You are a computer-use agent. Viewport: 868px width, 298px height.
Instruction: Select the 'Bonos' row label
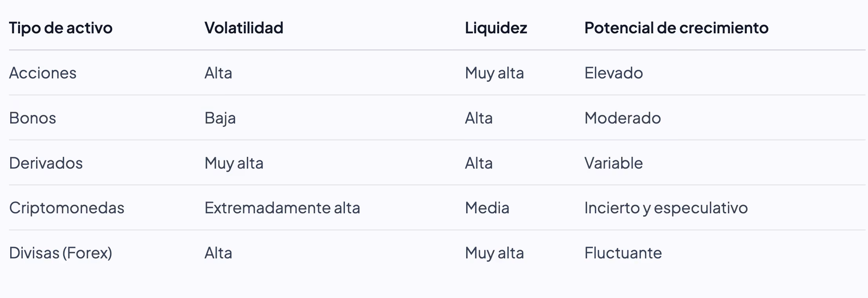(33, 118)
